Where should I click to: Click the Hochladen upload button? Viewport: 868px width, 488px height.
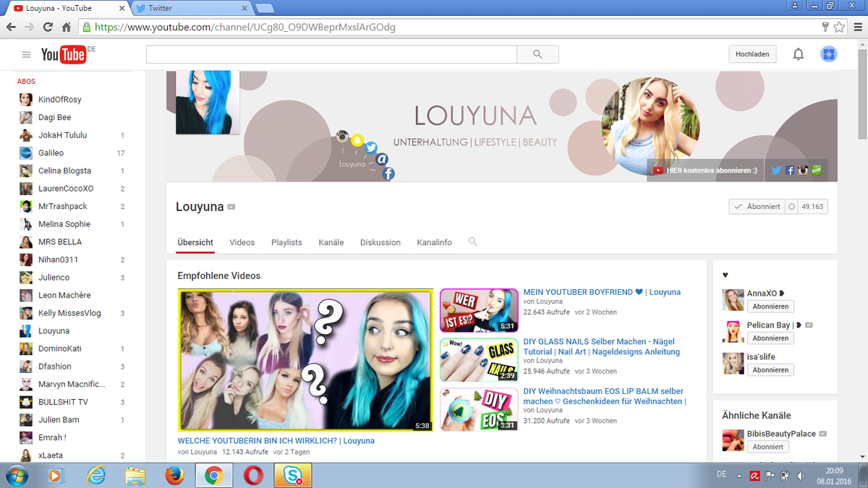pyautogui.click(x=752, y=54)
